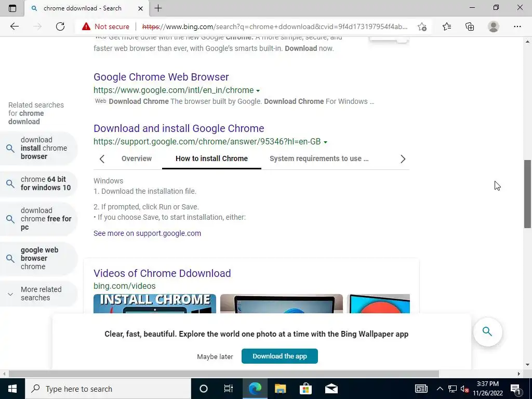Click Download the app button

(x=280, y=356)
